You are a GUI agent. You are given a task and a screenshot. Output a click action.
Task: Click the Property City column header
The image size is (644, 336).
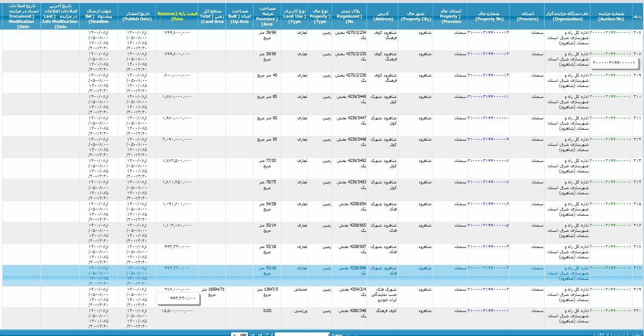point(415,15)
